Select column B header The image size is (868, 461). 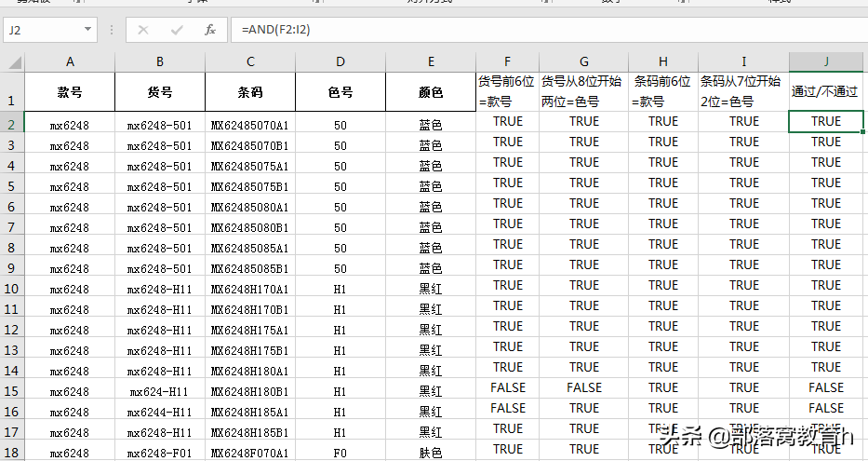point(160,62)
